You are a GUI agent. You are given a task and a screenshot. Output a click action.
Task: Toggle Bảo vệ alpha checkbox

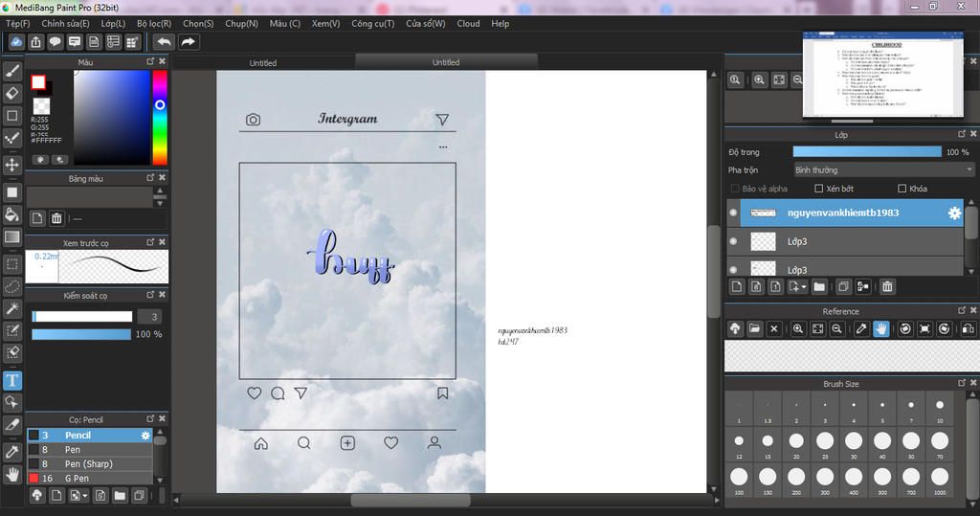point(734,189)
